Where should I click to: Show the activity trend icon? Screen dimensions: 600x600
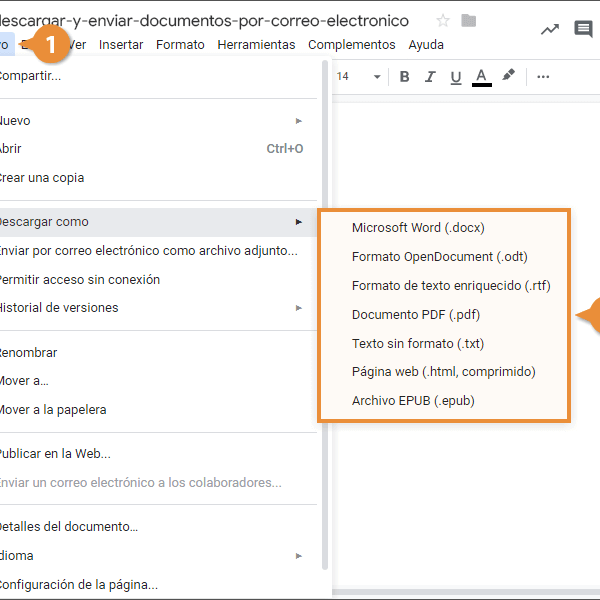click(x=549, y=29)
